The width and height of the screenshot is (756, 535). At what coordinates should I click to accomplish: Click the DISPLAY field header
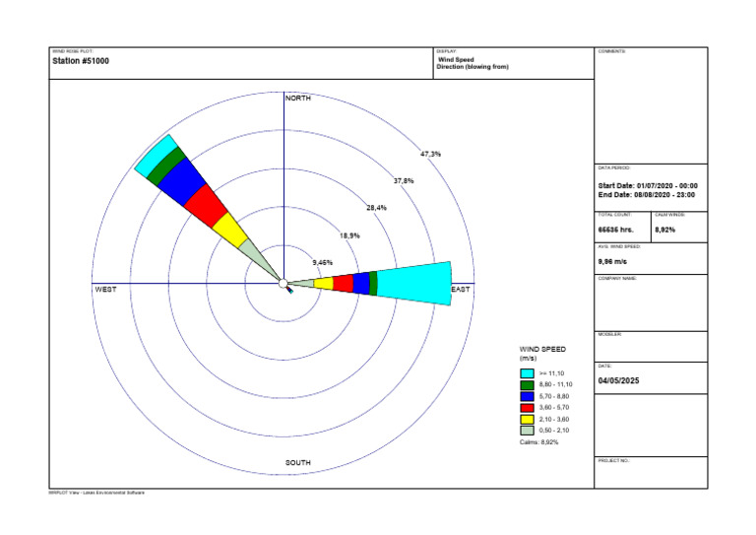point(446,51)
